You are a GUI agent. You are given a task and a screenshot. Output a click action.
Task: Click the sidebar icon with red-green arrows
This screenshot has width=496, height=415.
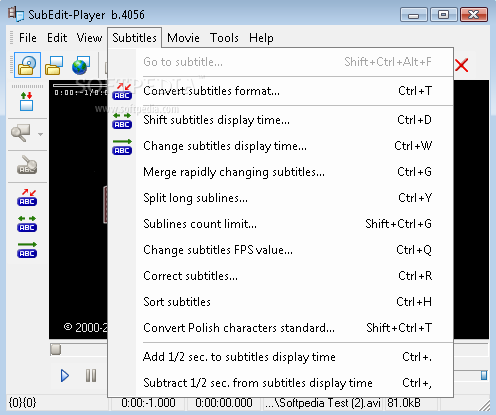(26, 101)
